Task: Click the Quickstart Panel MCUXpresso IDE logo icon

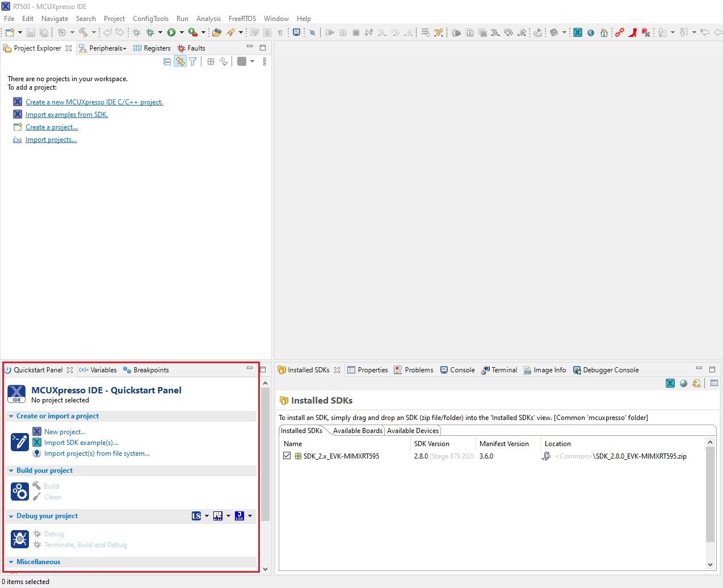Action: (x=16, y=393)
